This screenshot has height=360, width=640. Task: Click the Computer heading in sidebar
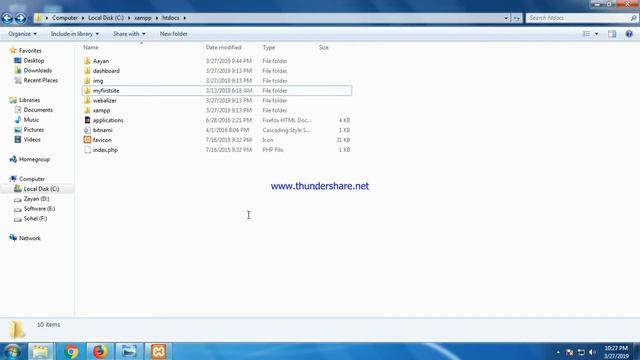point(32,179)
